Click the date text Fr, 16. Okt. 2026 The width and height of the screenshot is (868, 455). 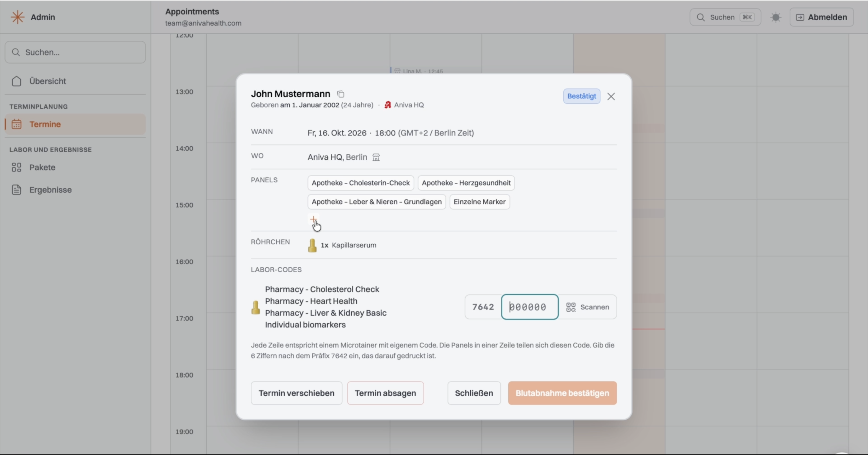point(337,133)
